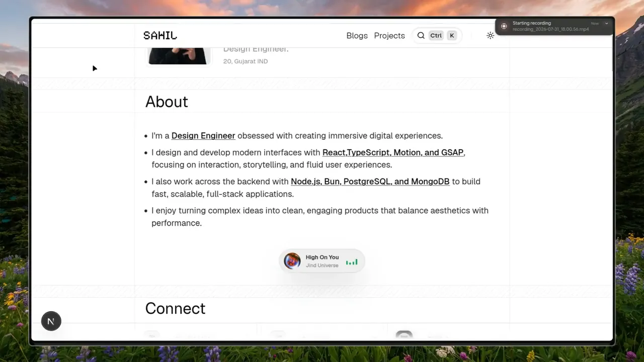This screenshot has height=362, width=644.
Task: Click the SAHIL site logo
Action: tap(160, 36)
